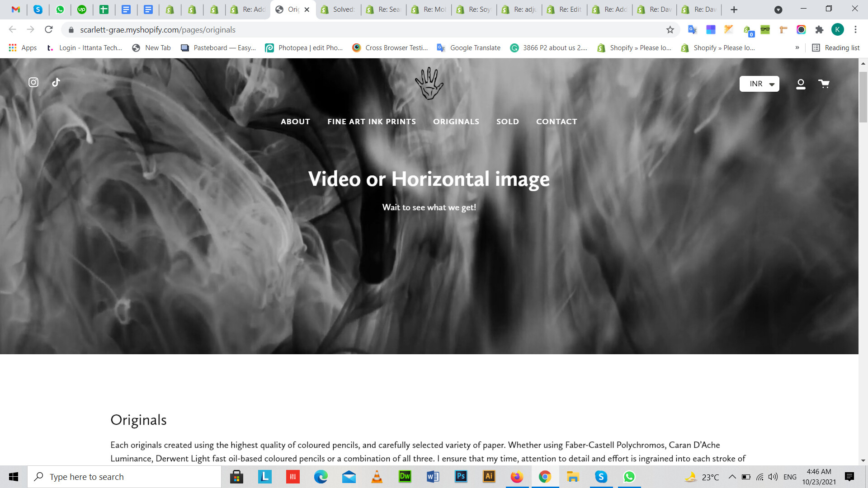Expand the INR currency dropdown
868x488 pixels.
click(759, 84)
